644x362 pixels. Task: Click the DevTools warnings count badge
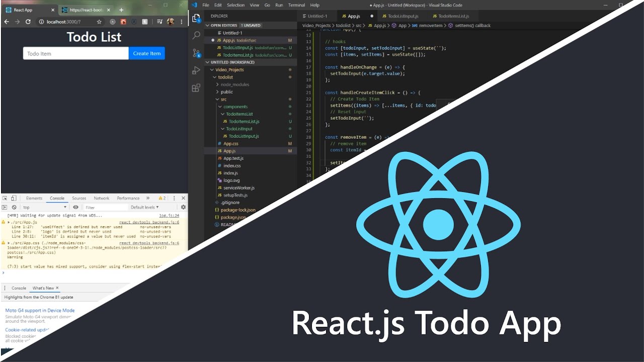click(x=162, y=199)
